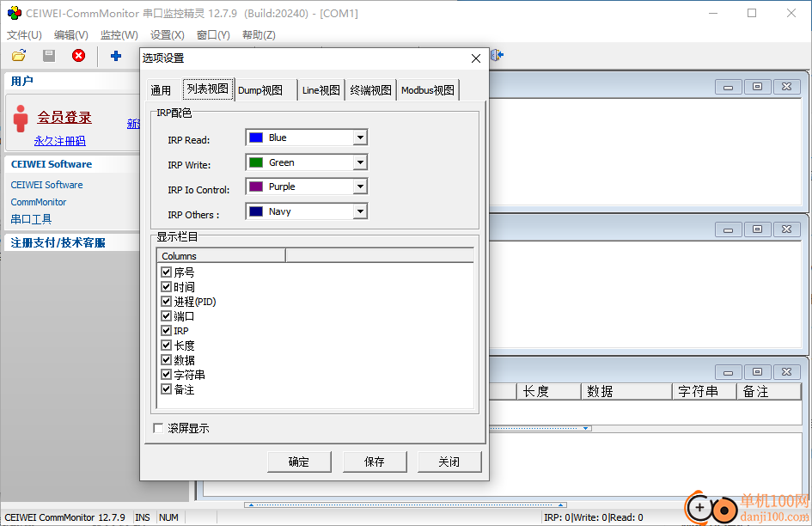Expand the 注册支付/技术客服 panel header

coord(72,242)
